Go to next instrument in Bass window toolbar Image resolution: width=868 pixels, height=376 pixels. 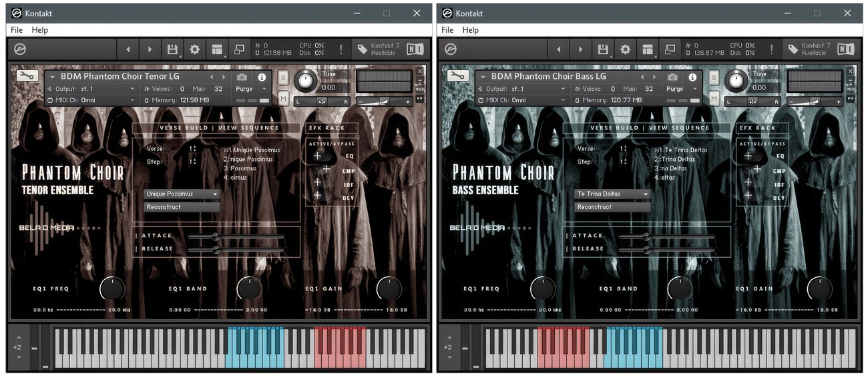(580, 49)
